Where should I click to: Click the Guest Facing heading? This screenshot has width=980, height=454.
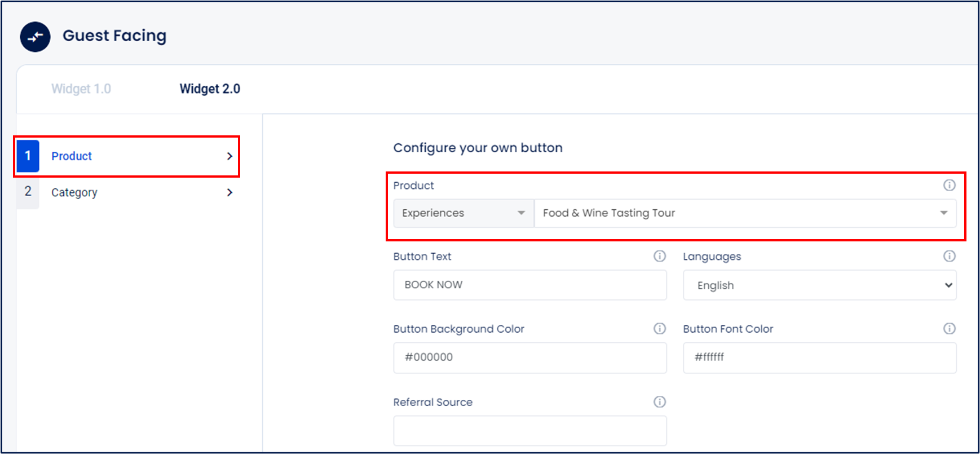click(114, 36)
